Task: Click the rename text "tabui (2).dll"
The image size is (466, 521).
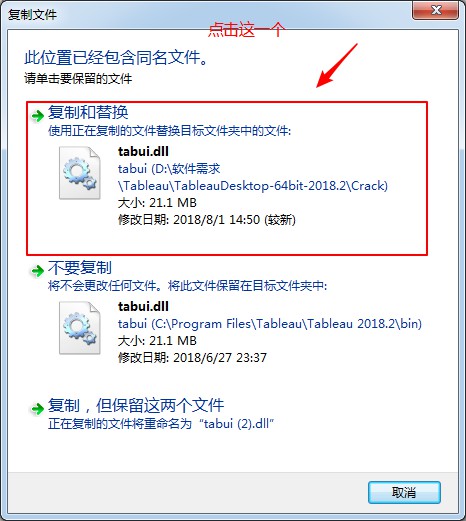Action: (x=236, y=424)
